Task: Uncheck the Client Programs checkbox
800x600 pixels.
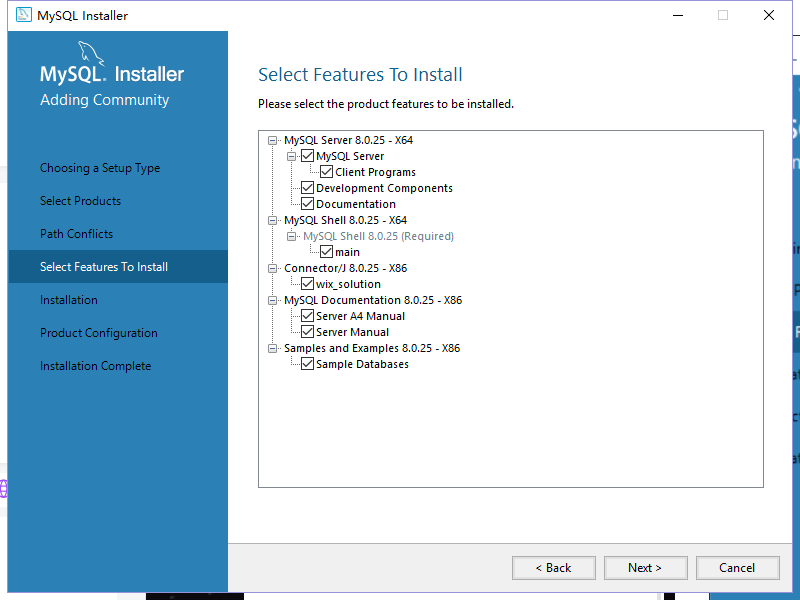Action: [x=327, y=171]
